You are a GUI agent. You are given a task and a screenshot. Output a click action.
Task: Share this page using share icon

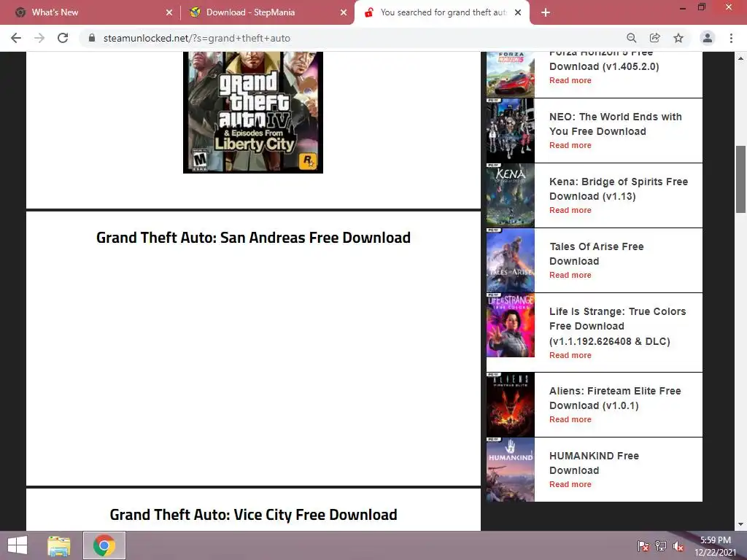(x=655, y=38)
